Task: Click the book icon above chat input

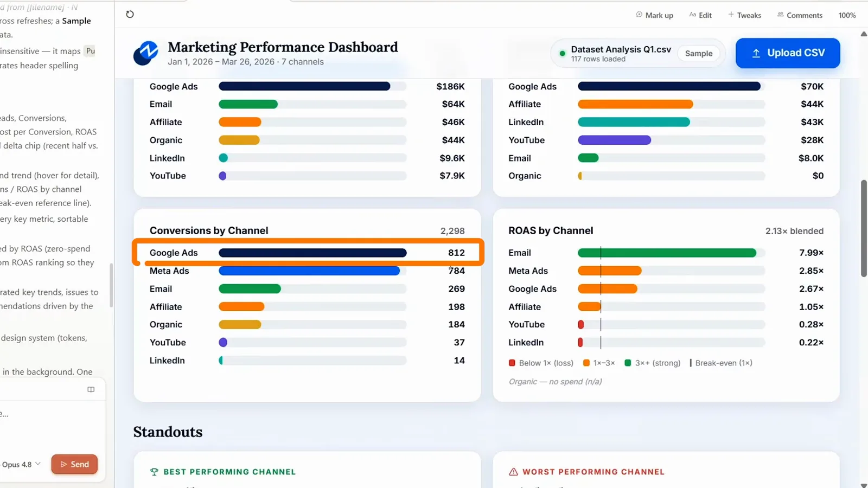Action: [x=91, y=389]
